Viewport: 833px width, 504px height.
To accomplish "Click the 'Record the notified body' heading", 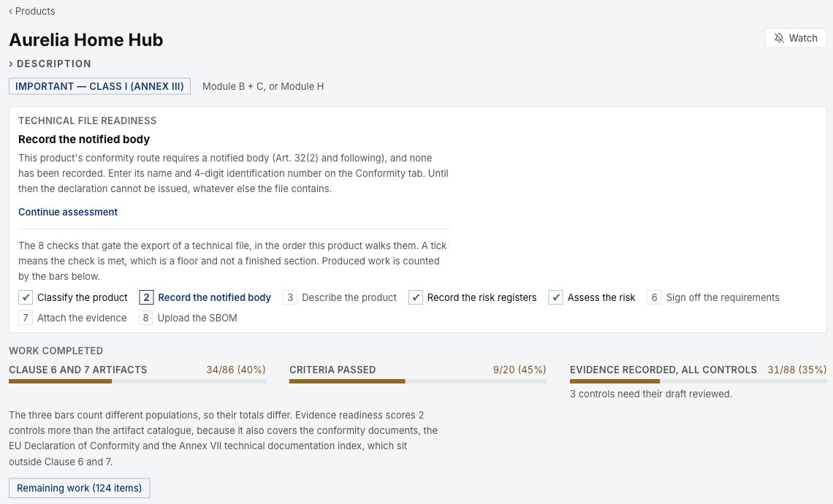I will pyautogui.click(x=84, y=139).
